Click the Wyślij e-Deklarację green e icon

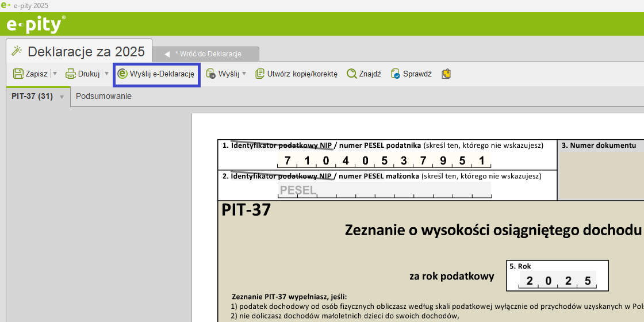click(x=122, y=74)
